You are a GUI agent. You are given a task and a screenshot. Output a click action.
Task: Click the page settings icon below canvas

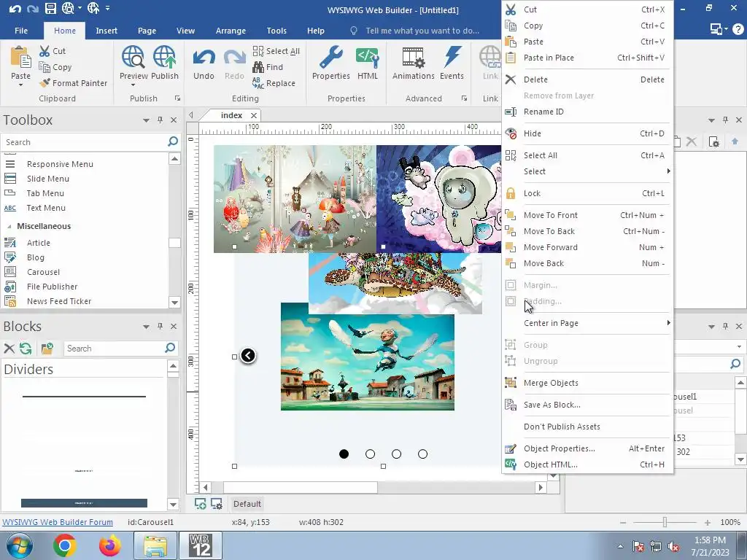216,504
